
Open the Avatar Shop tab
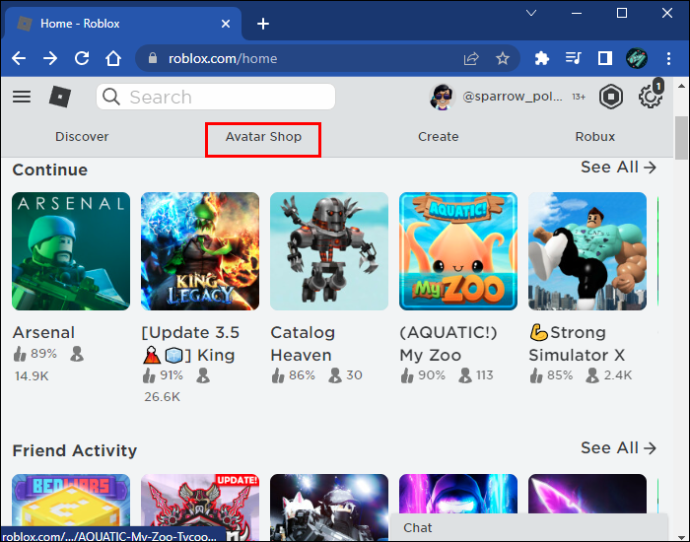coord(264,137)
